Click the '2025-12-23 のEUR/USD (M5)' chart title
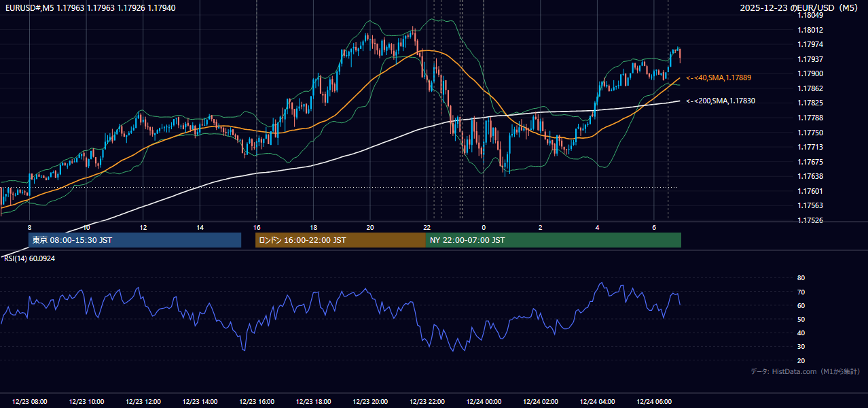 coord(800,7)
